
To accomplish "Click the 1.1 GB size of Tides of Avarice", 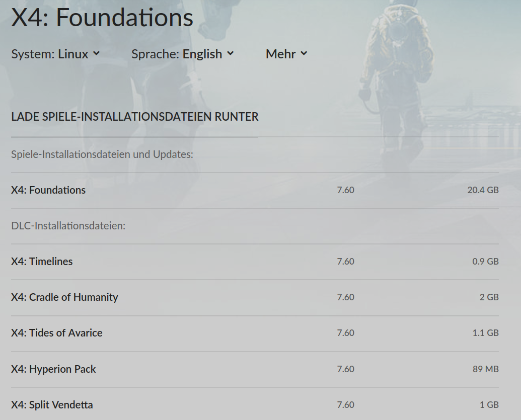I will click(485, 332).
